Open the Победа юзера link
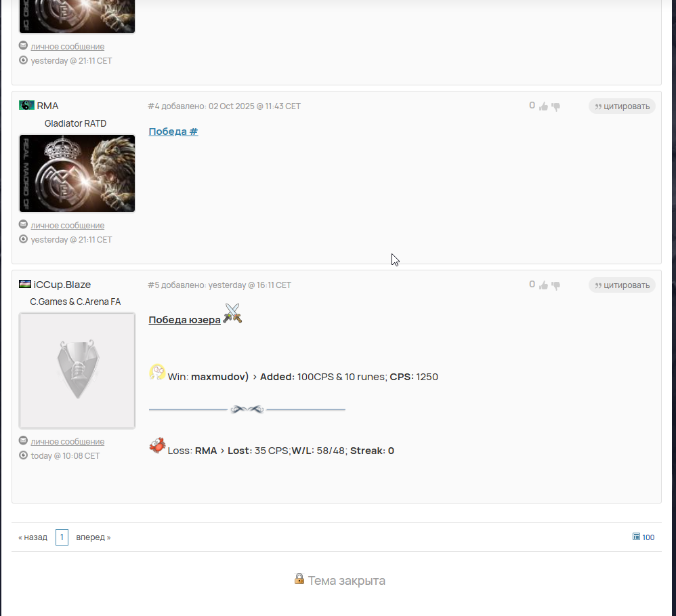Screen dimensions: 676x616 tap(184, 320)
